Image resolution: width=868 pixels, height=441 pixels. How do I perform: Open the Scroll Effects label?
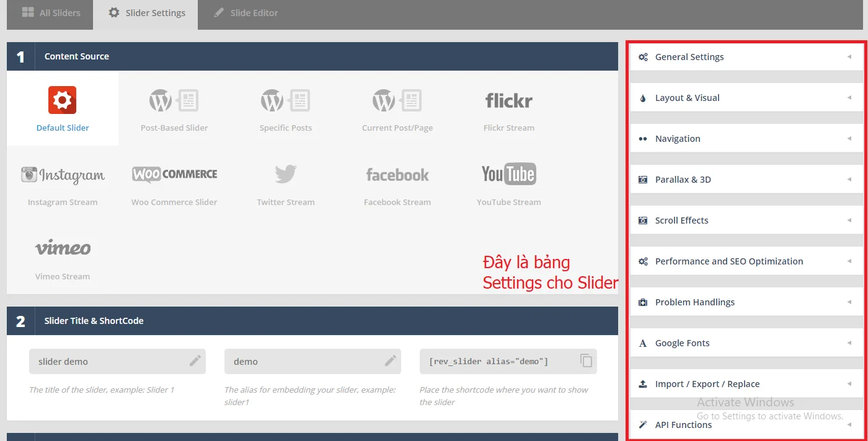[x=682, y=220]
